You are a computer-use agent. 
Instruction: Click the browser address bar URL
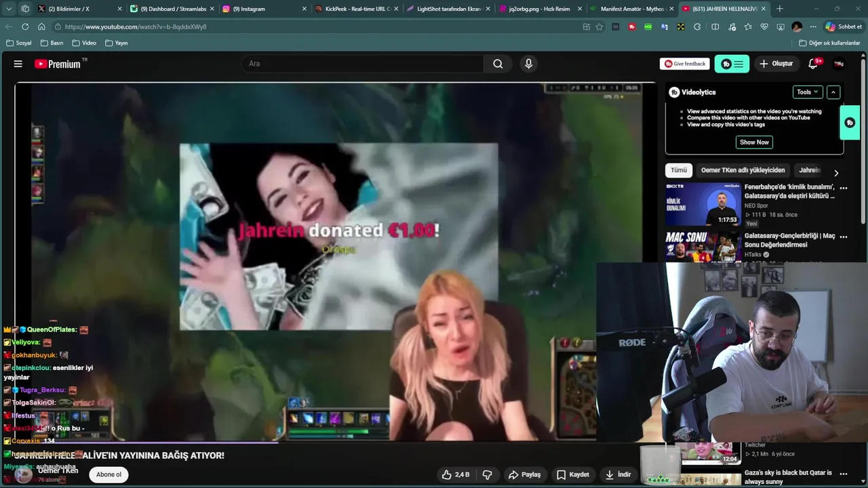click(136, 26)
